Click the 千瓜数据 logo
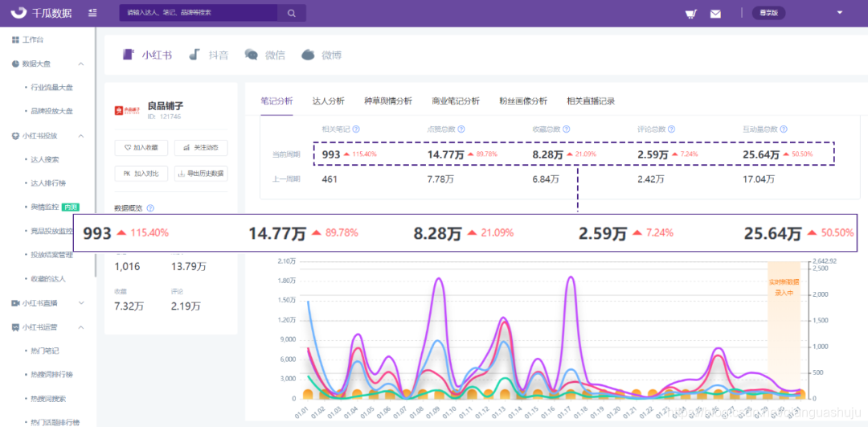Viewport: 868px width, 427px height. [x=42, y=13]
